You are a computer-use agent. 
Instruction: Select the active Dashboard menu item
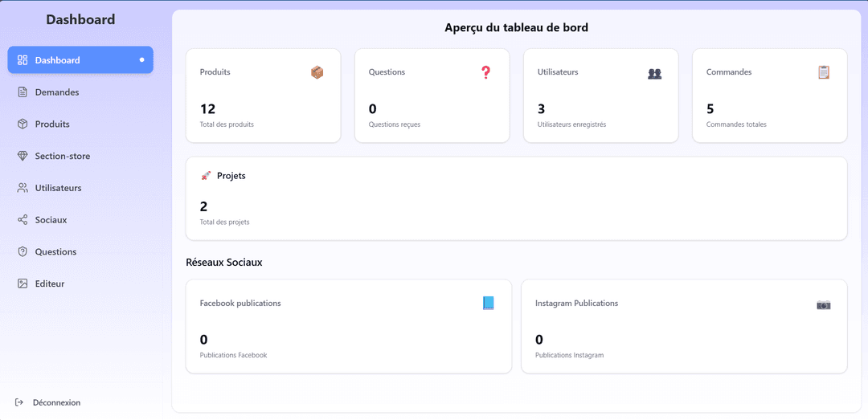[80, 60]
